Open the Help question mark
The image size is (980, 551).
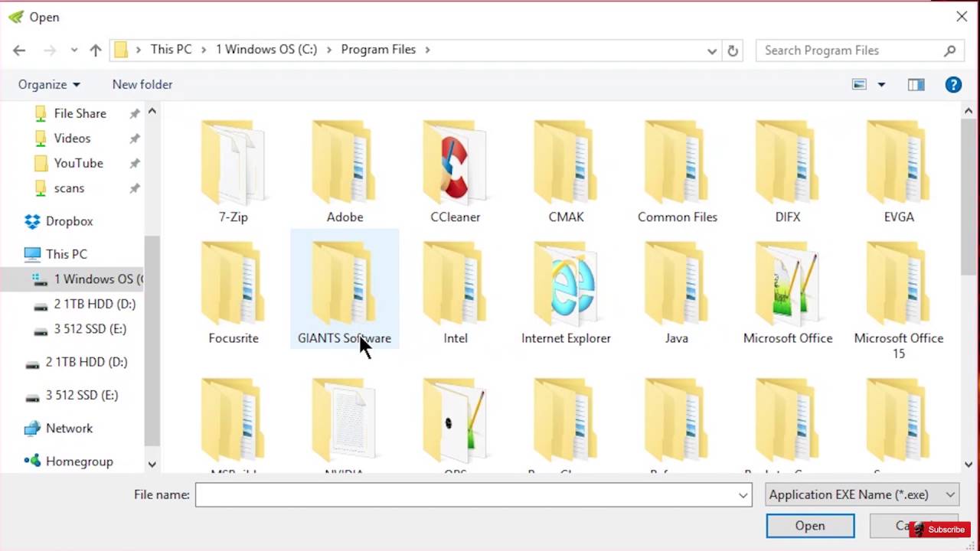pos(953,85)
